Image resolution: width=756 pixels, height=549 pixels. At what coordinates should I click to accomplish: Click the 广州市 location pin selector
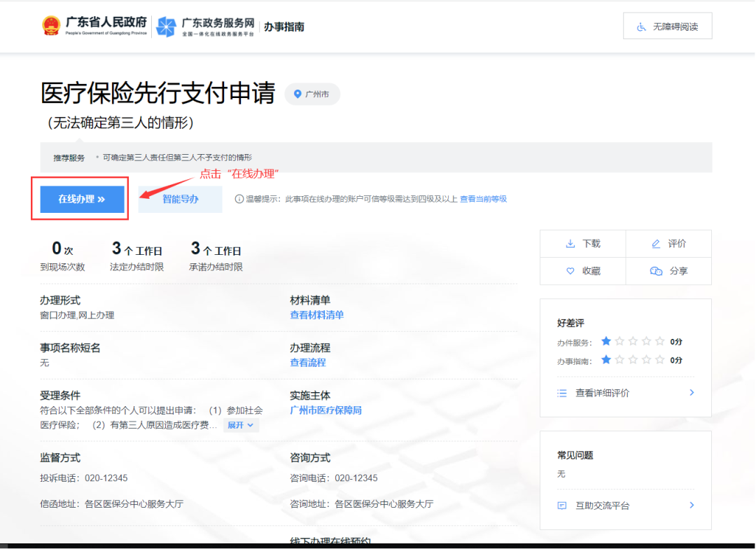[312, 94]
